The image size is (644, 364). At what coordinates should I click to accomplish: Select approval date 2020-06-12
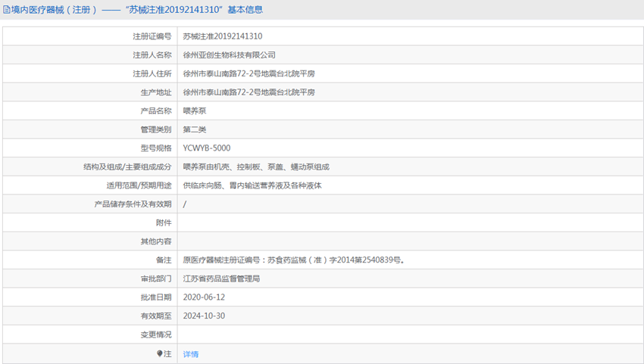tap(204, 297)
